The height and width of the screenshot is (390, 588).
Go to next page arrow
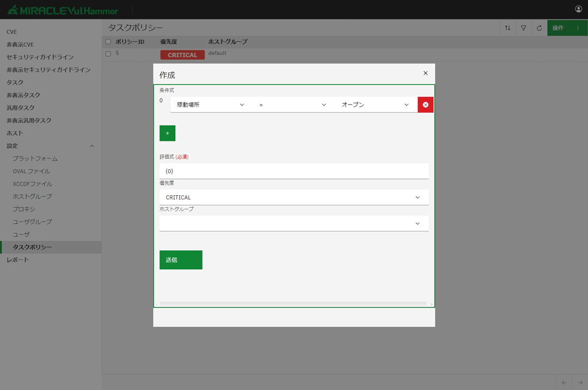tap(580, 382)
